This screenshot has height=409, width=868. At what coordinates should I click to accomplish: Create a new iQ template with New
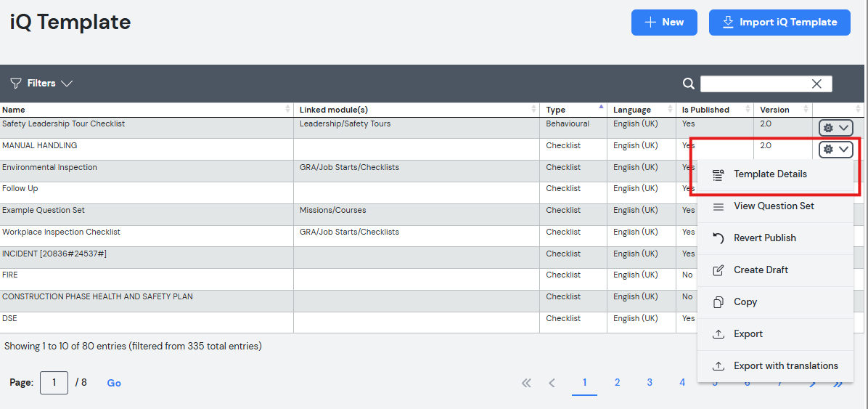[x=664, y=23]
